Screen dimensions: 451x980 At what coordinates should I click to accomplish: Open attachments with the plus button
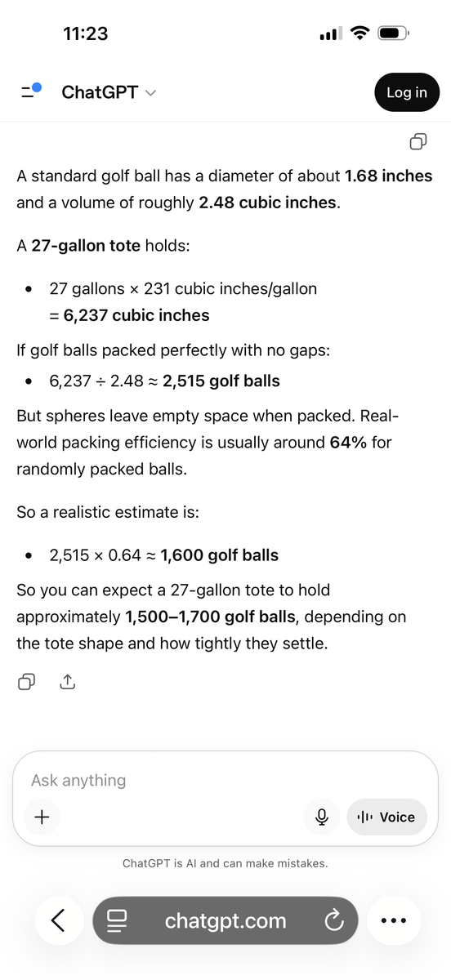click(x=42, y=817)
